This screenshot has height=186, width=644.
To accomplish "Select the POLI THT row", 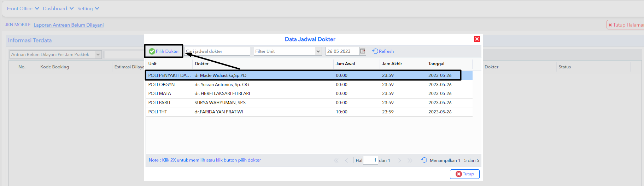I will [309, 112].
